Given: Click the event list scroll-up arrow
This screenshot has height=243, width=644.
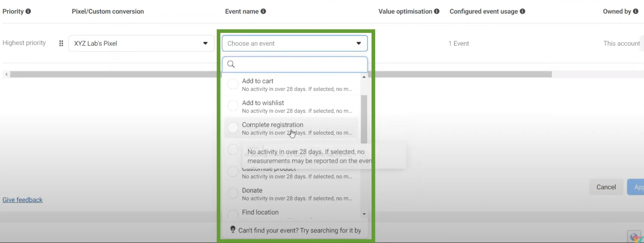Looking at the screenshot, I should [364, 77].
